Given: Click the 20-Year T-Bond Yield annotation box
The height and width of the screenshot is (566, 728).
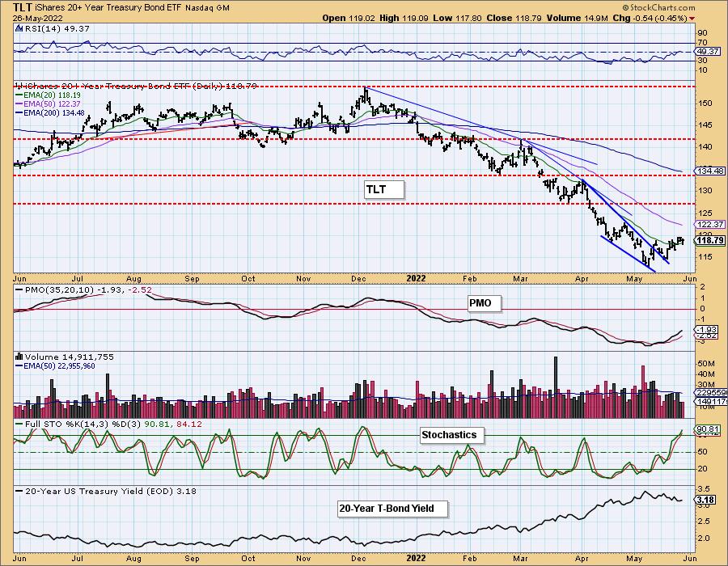Looking at the screenshot, I should coord(393,509).
